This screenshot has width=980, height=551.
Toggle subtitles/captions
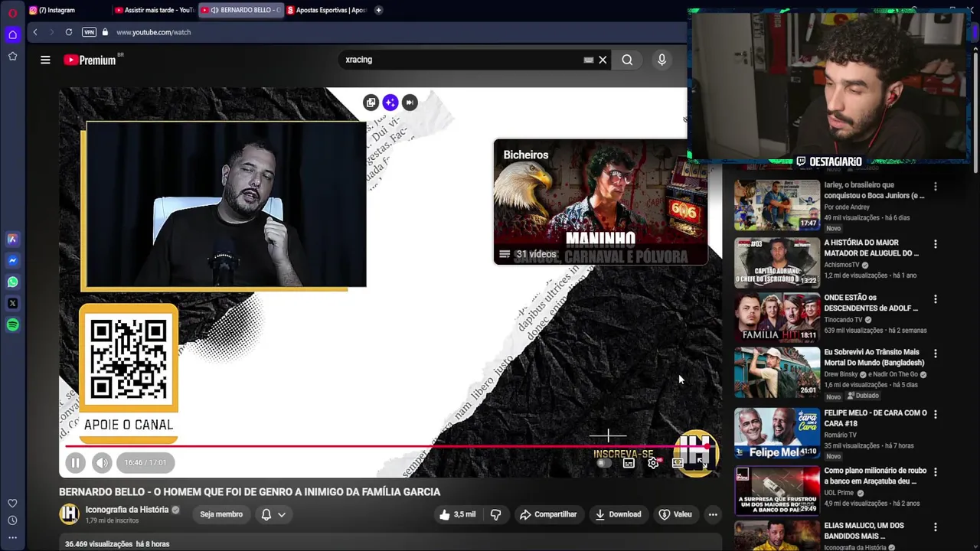pyautogui.click(x=629, y=463)
